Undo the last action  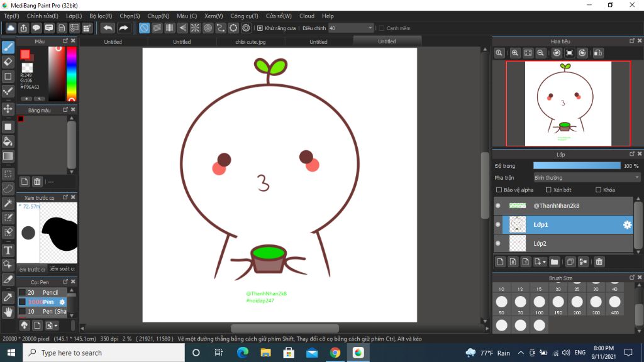108,28
